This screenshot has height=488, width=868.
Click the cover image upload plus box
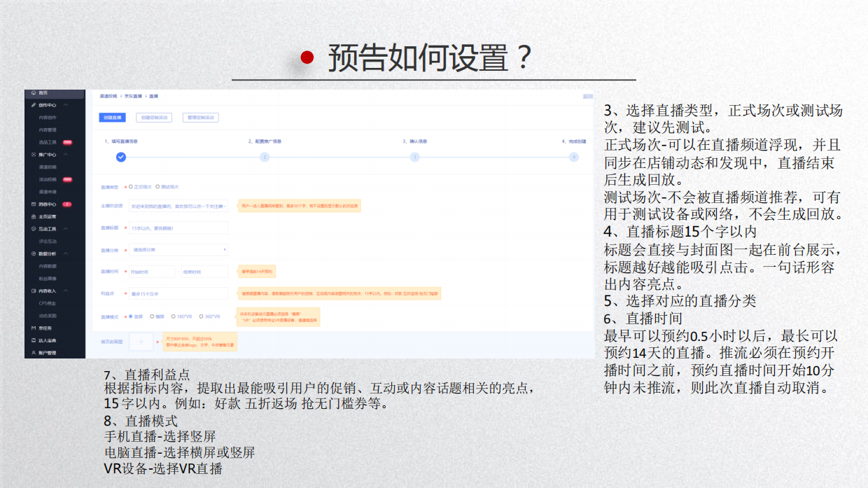[141, 342]
